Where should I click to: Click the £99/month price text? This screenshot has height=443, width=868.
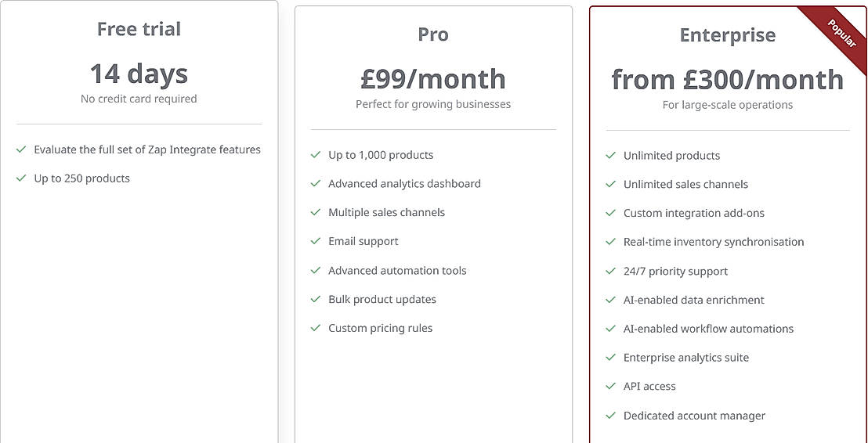(433, 79)
